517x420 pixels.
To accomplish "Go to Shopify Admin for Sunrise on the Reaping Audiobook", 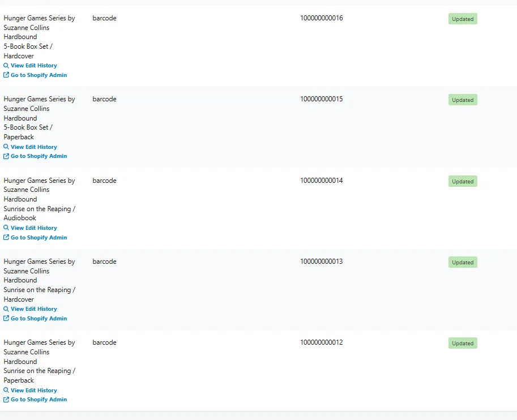I will tap(39, 237).
